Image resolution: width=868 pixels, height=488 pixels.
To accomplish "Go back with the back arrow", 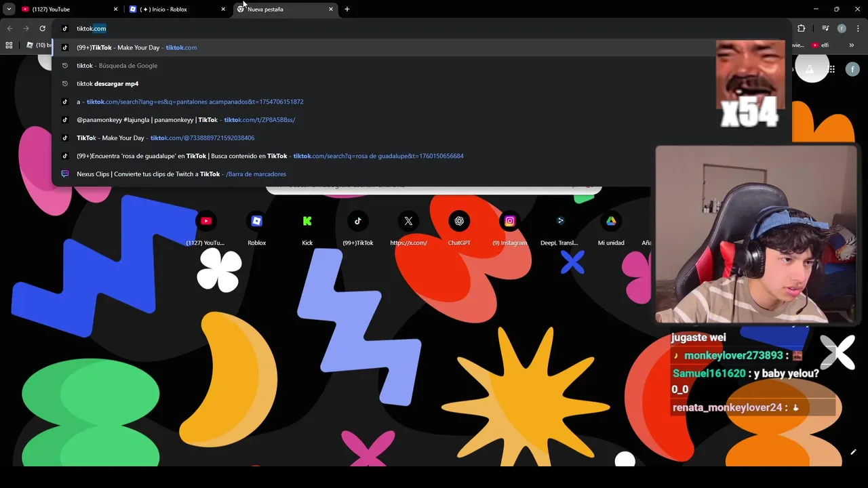I will pos(9,28).
